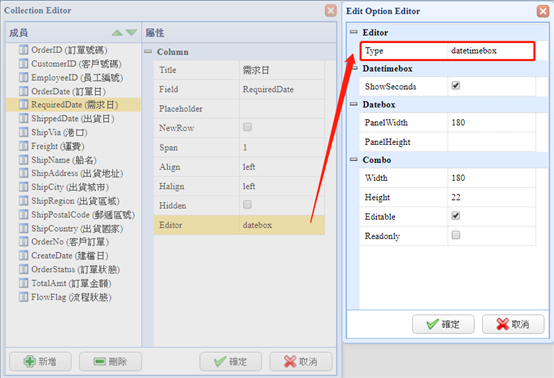
Task: Collapse the Combo group
Action: [x=354, y=160]
